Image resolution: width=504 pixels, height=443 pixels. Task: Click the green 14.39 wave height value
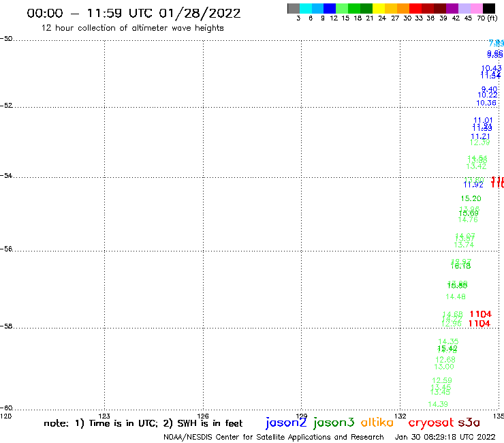tap(438, 404)
